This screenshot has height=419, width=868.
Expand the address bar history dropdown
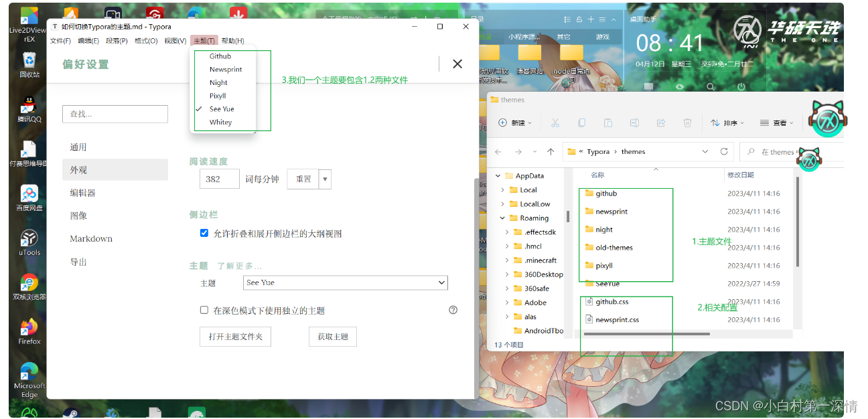[x=705, y=152]
